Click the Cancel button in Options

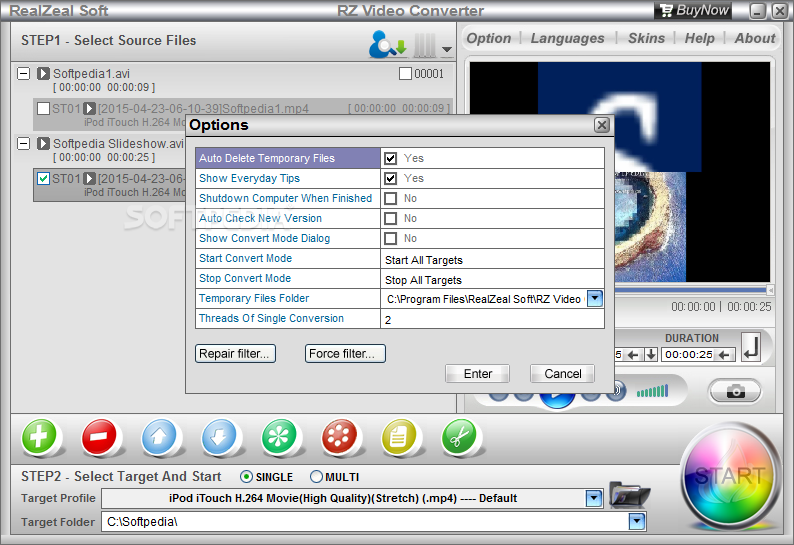coord(563,374)
